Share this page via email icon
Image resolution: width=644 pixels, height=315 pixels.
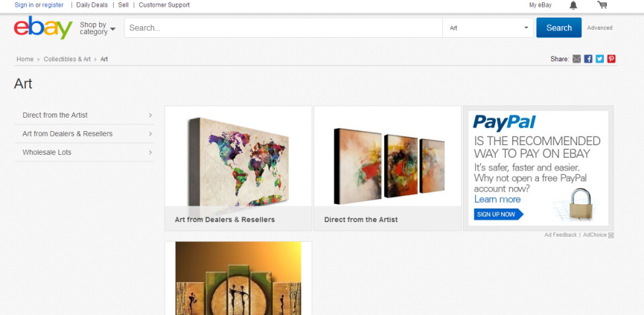577,59
